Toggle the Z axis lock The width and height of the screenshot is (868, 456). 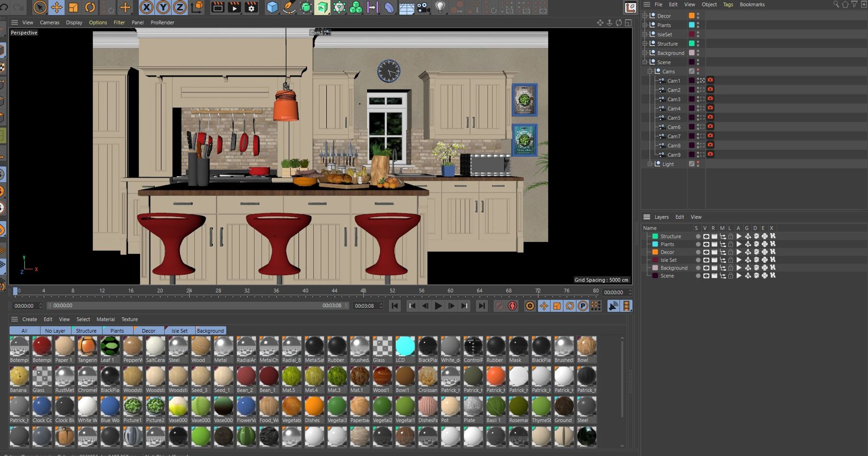(179, 7)
